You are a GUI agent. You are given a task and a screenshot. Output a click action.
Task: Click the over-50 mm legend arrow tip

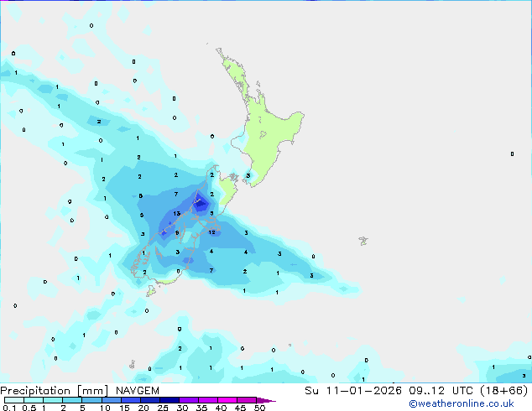(x=266, y=400)
